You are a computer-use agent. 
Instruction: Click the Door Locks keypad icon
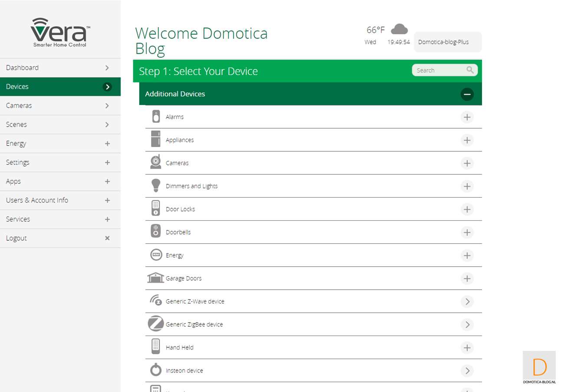(156, 209)
